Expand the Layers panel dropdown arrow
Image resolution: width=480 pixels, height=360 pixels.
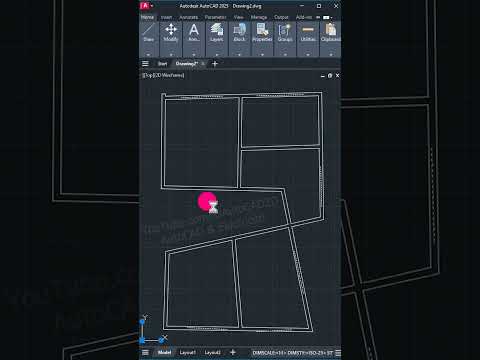[217, 54]
